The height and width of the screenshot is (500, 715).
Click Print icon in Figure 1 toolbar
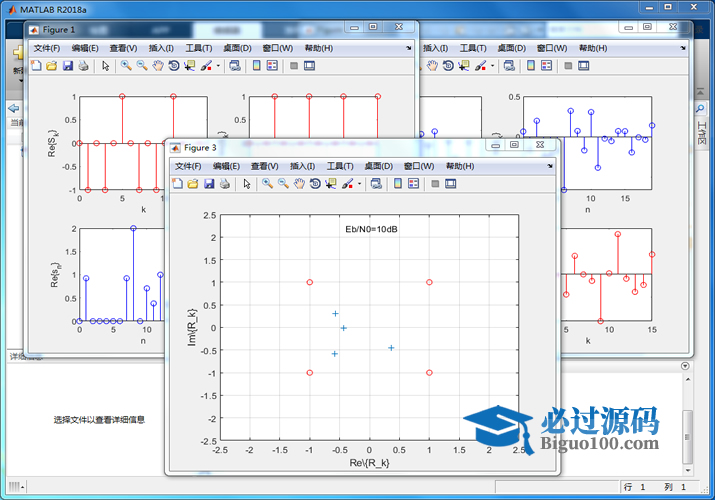click(x=83, y=66)
